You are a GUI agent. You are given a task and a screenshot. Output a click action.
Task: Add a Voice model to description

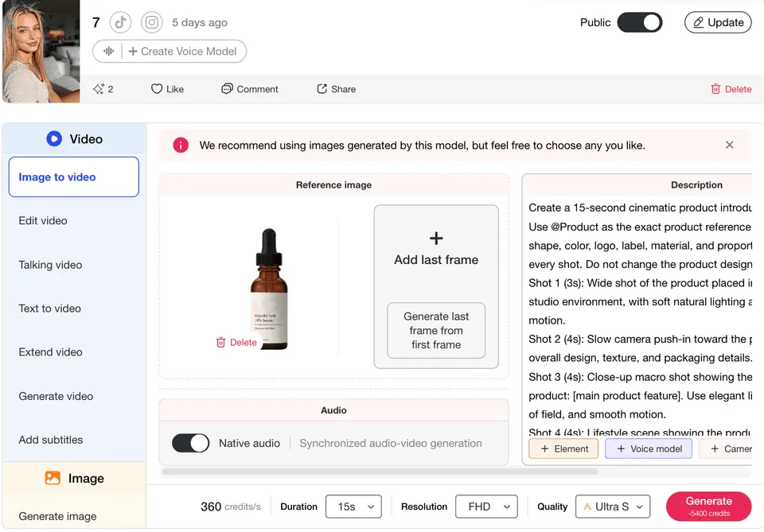click(649, 449)
